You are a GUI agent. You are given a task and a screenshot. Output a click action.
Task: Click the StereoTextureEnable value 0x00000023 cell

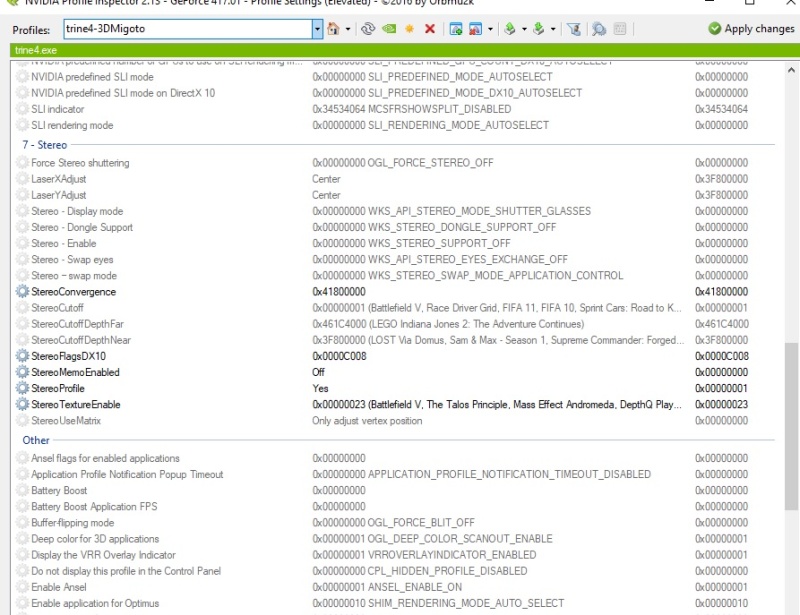click(497, 404)
